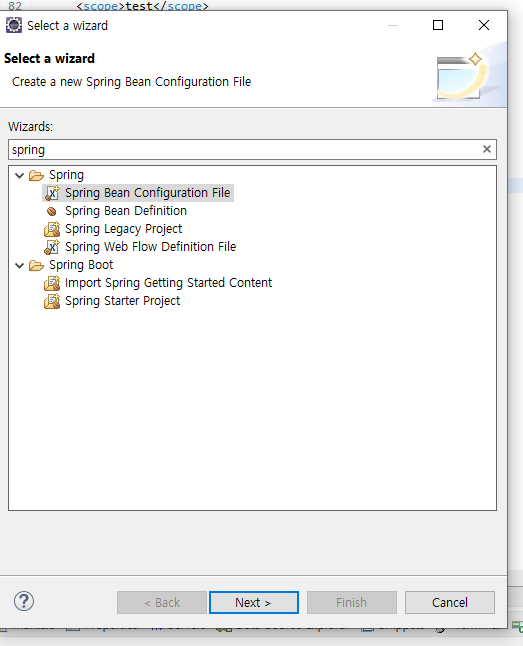Click the Import Spring Getting Started Content icon

click(x=52, y=283)
